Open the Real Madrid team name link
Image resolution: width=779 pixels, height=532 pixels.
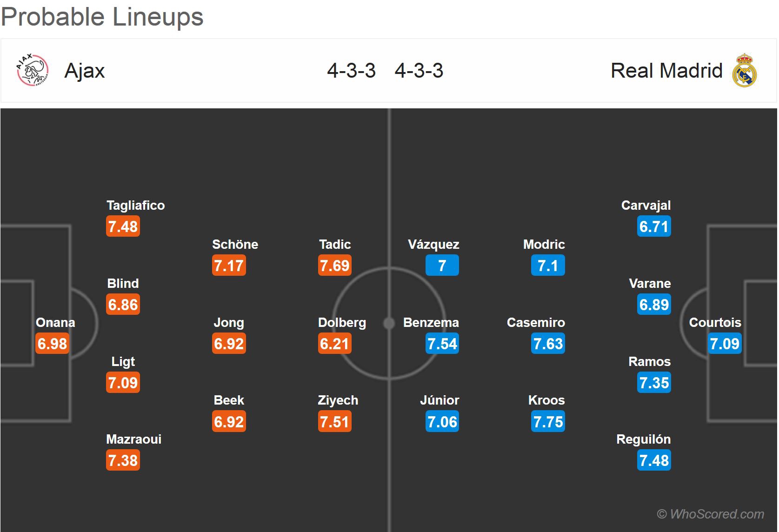coord(666,71)
